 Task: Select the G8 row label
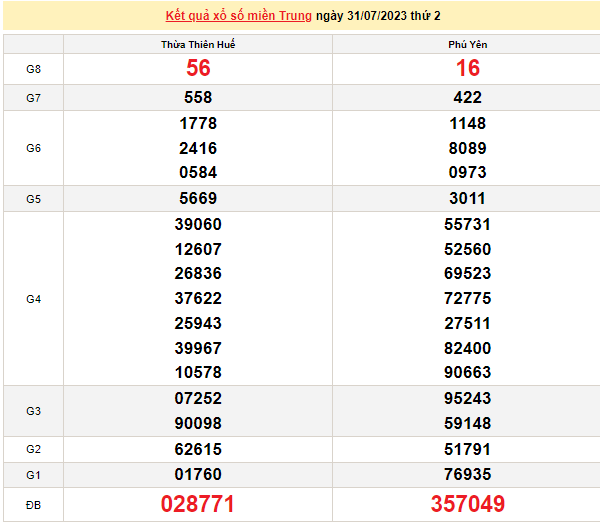point(33,68)
